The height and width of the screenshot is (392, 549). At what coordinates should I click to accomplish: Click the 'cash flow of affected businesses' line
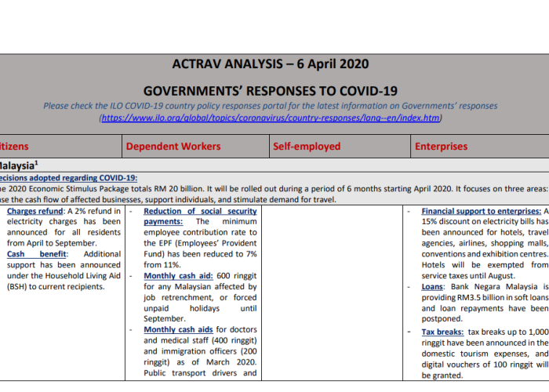click(x=168, y=200)
